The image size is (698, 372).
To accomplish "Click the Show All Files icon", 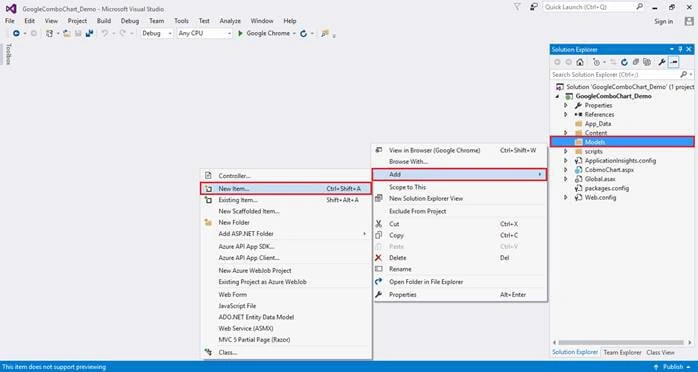I will pyautogui.click(x=647, y=62).
